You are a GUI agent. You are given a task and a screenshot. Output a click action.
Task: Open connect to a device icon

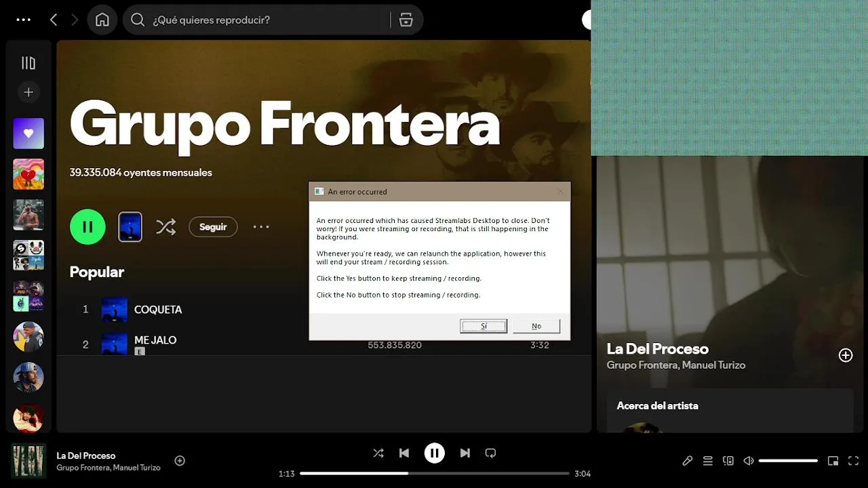[728, 461]
